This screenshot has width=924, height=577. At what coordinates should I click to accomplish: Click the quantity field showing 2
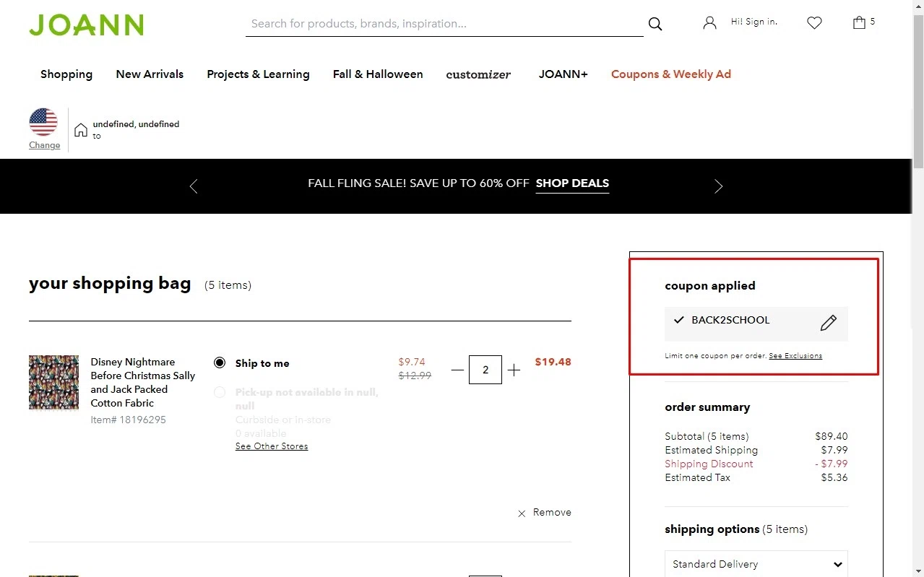(x=485, y=370)
